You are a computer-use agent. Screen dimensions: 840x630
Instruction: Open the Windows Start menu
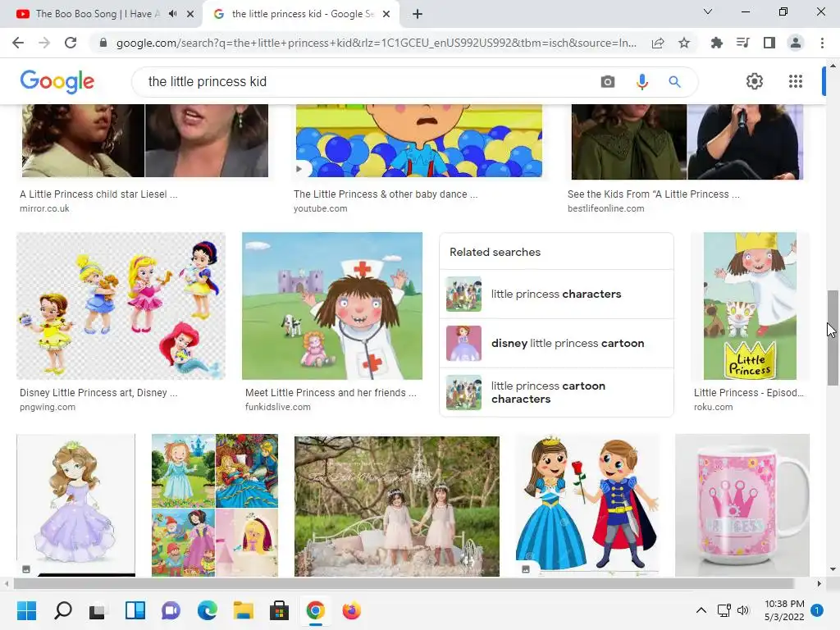tap(27, 610)
